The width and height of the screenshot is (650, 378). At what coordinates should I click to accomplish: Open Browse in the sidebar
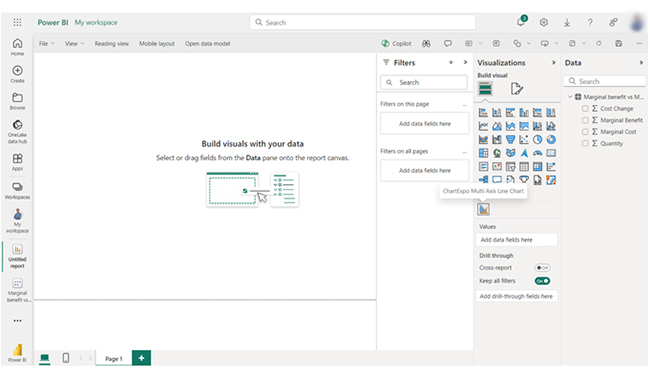click(17, 101)
